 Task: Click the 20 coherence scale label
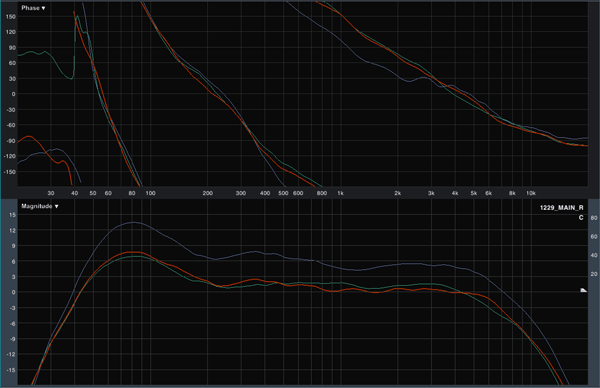tap(594, 274)
